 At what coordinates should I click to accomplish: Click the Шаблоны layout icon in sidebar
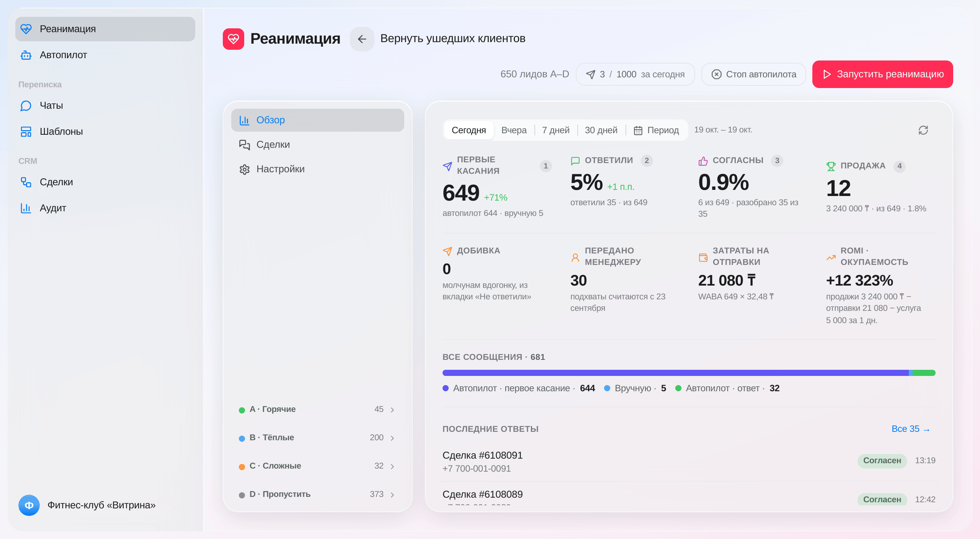click(26, 132)
